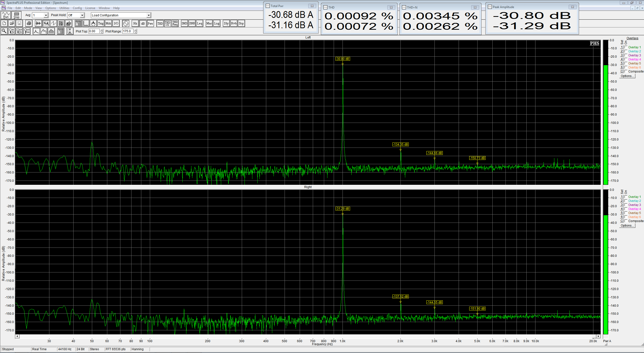Viewport: 644px width, 353px height.
Task: Open the Options menu
Action: pos(51,8)
